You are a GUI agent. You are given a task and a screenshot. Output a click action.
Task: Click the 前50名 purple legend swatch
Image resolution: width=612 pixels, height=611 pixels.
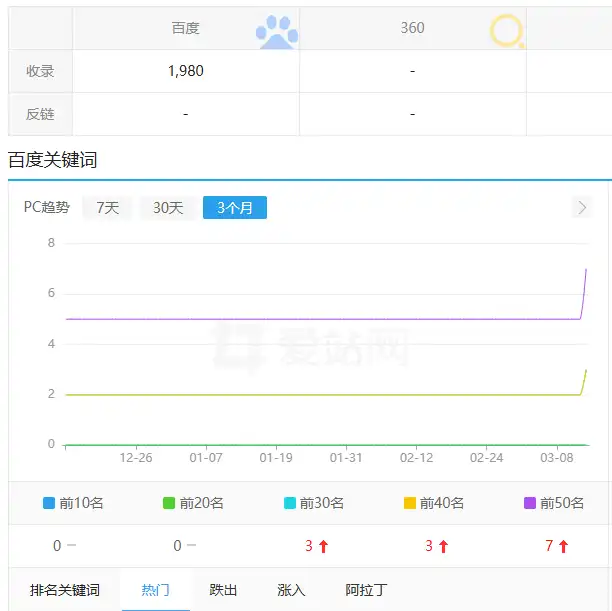530,503
